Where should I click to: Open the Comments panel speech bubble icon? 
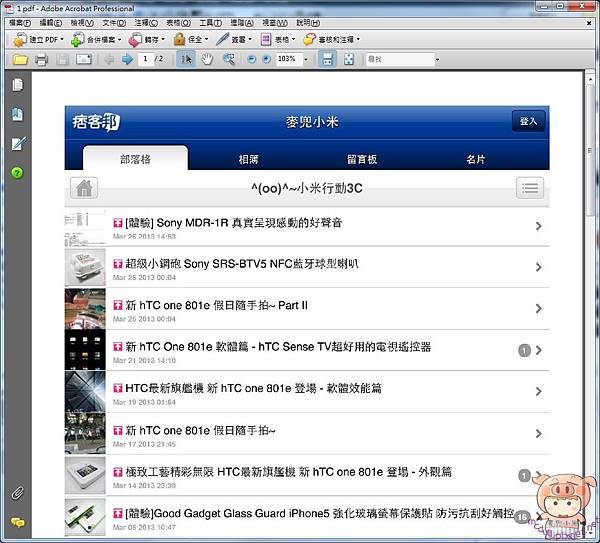18,522
